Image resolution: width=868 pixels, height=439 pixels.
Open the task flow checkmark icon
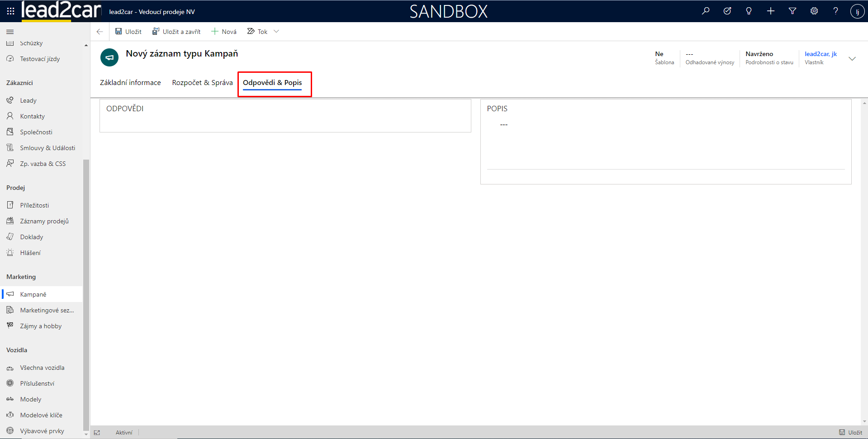click(x=727, y=11)
